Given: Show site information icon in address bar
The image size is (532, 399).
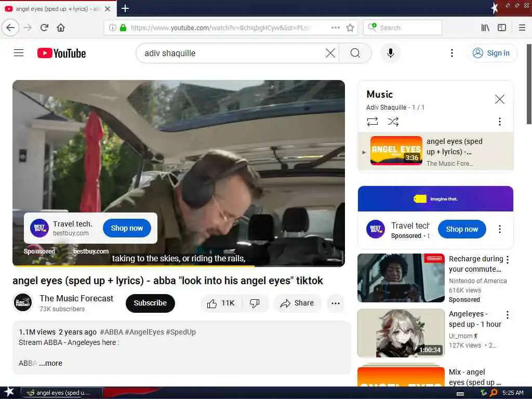Looking at the screenshot, I should pos(112,28).
